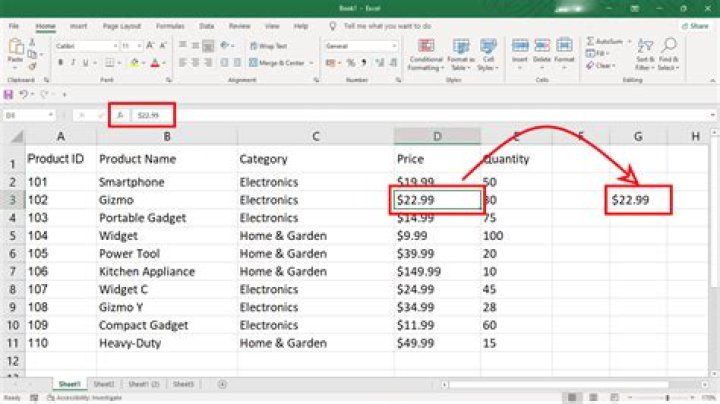Open the Sheet2 worksheet tab

103,384
